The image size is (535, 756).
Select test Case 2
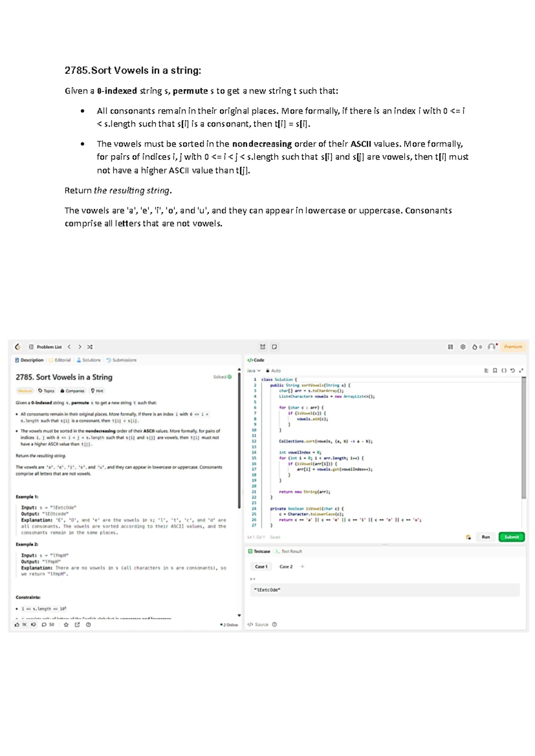(286, 567)
